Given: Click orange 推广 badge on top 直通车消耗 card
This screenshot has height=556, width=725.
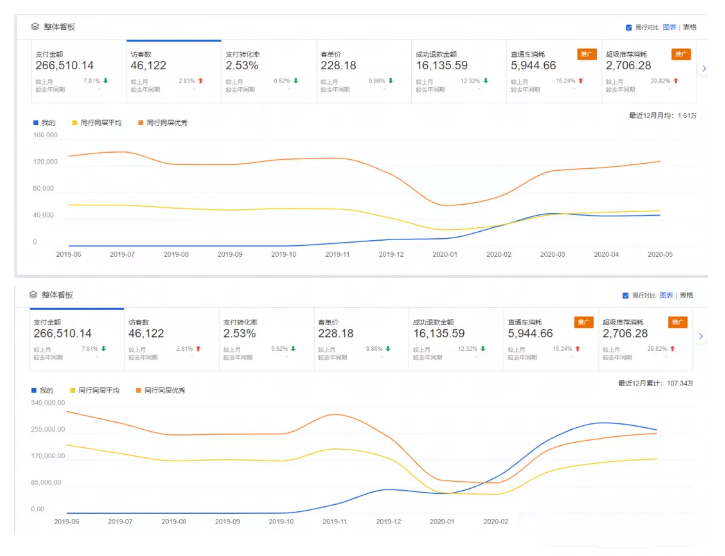Looking at the screenshot, I should pos(586,53).
